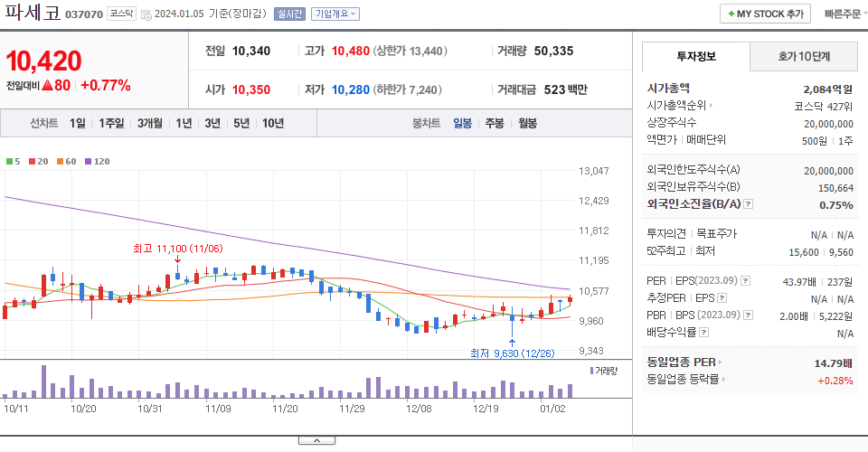Open help icon next to PBR BPS
The width and height of the screenshot is (868, 452).
coord(748,315)
